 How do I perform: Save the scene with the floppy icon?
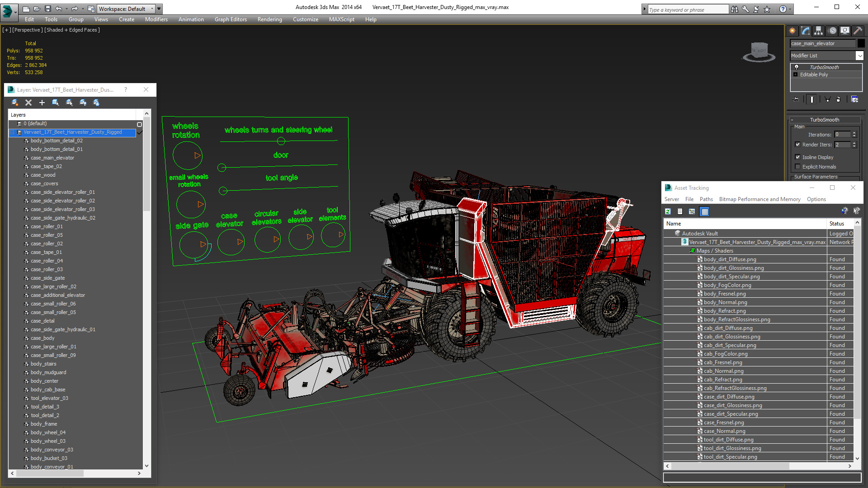(47, 9)
